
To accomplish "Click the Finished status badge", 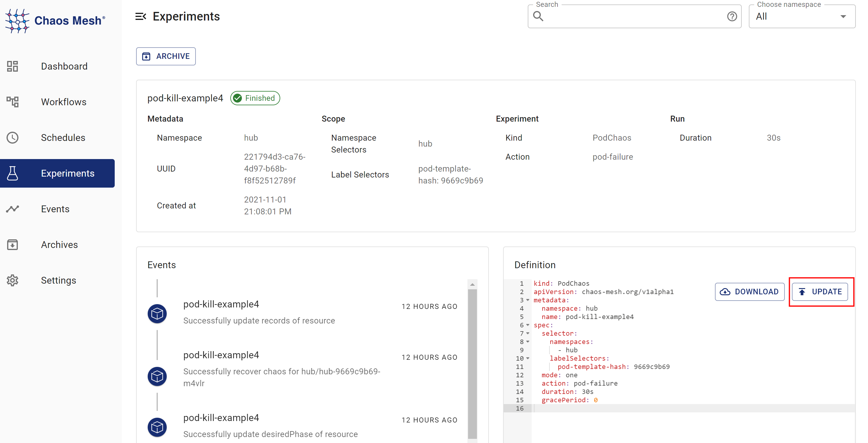I will [x=255, y=98].
